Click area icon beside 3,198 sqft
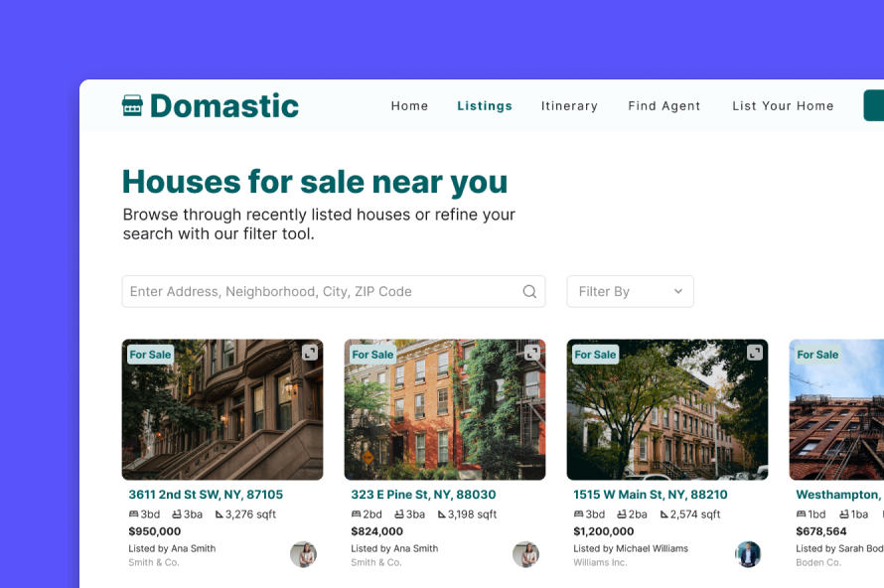The width and height of the screenshot is (884, 588). click(x=442, y=514)
